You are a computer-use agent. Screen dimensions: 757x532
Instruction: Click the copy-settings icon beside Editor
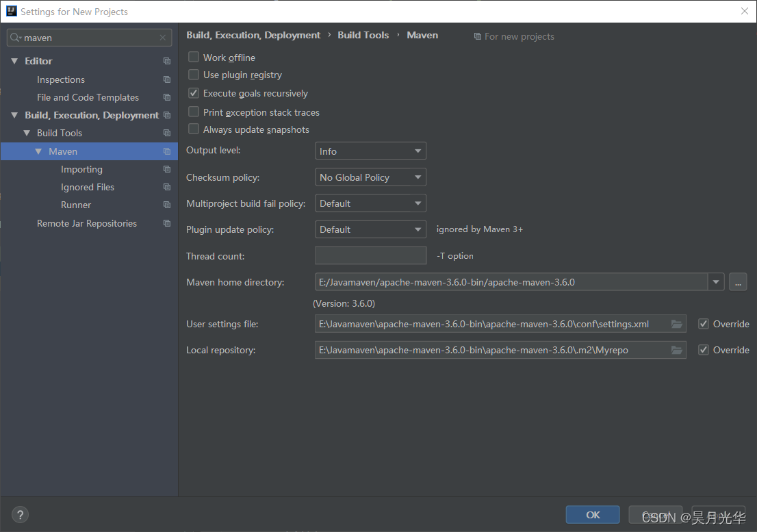click(167, 61)
